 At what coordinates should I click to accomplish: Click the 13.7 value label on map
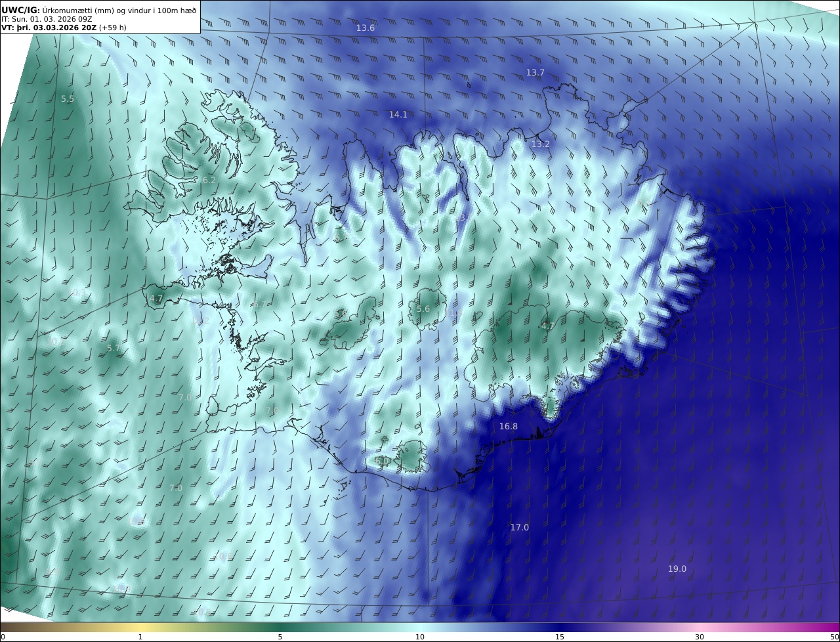[535, 72]
